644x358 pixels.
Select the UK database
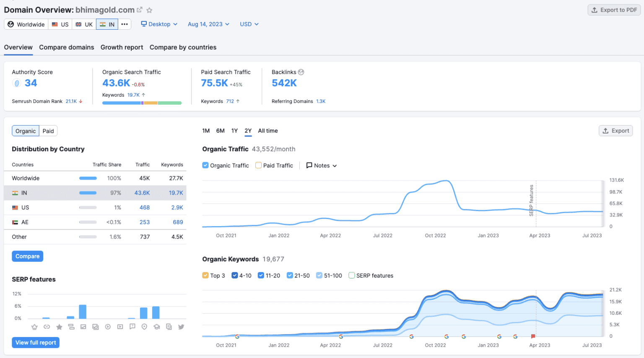[x=84, y=24]
